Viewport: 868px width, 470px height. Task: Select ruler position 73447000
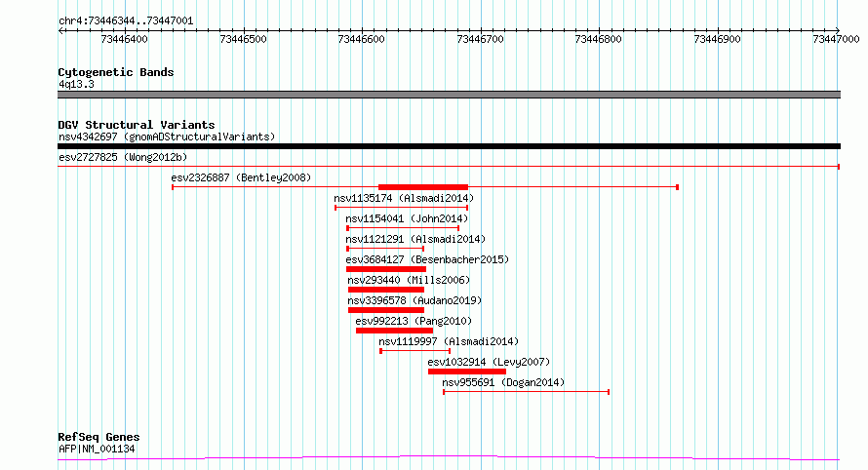click(836, 39)
